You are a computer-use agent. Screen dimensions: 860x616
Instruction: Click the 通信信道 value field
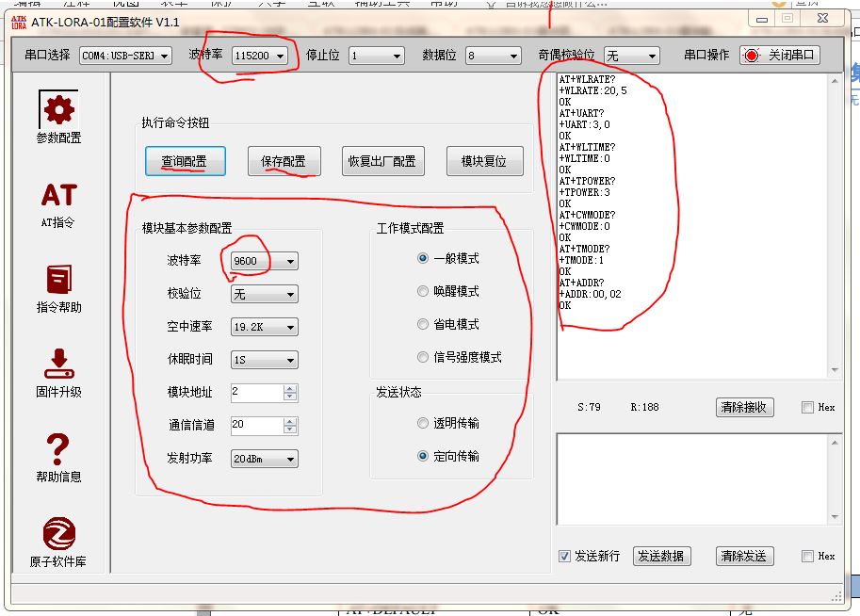(257, 425)
